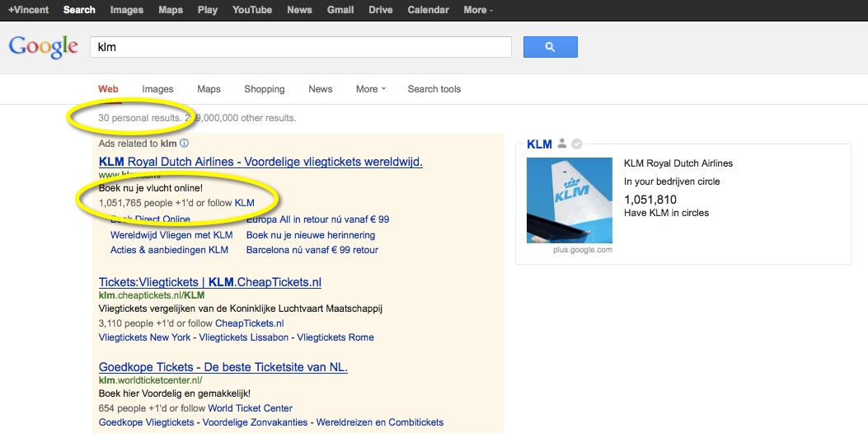Click the Goedkope Tickets result title

point(223,367)
